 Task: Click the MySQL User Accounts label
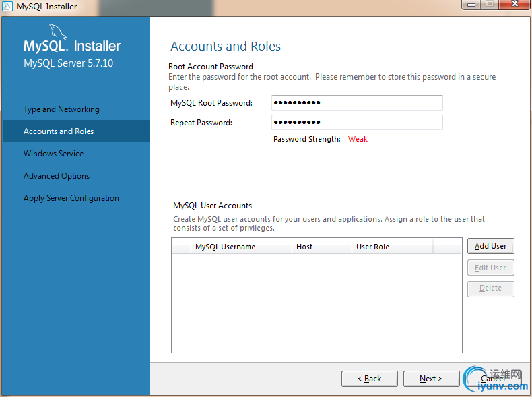pos(212,206)
